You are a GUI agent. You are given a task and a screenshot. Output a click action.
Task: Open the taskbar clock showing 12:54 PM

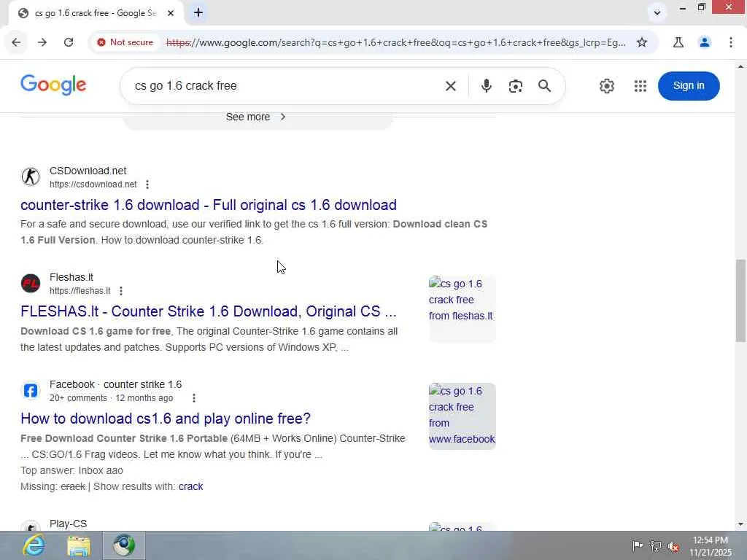click(x=711, y=546)
